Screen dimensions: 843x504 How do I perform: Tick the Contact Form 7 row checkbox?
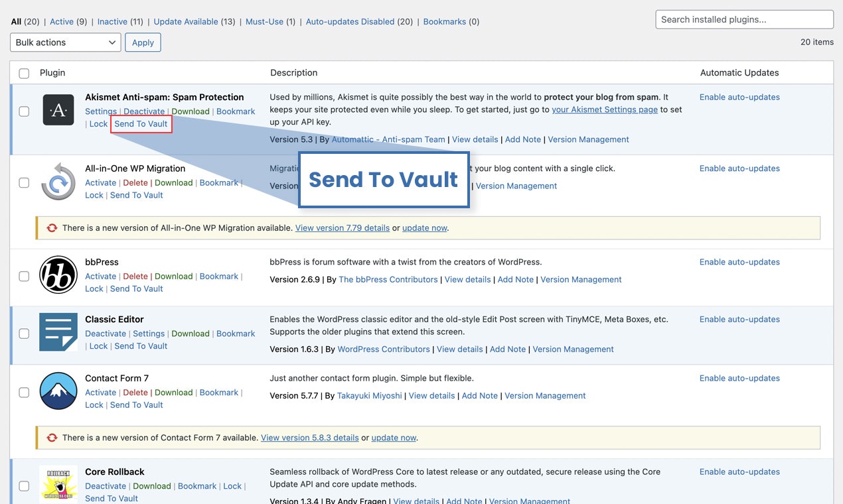click(24, 393)
